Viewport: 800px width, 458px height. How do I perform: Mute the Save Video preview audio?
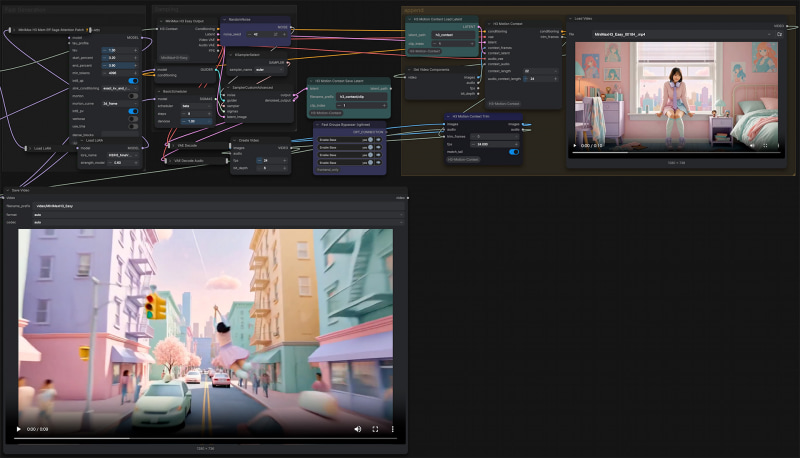pyautogui.click(x=358, y=429)
